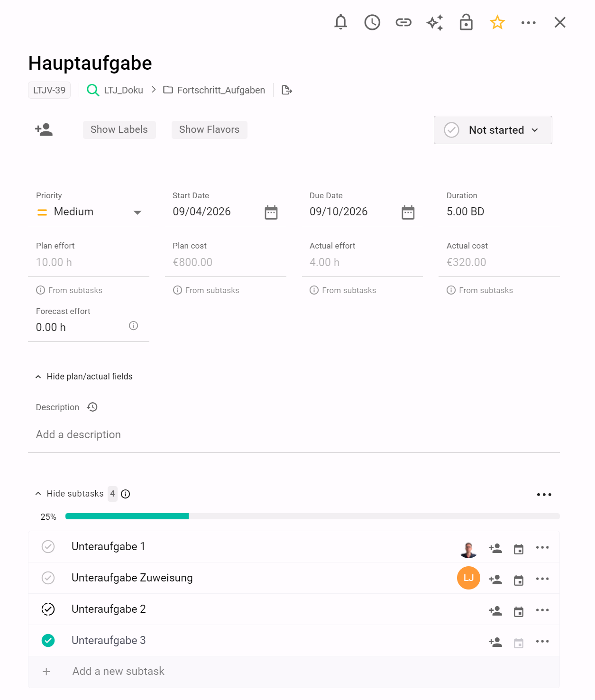The image size is (595, 700).
Task: Click the LTJV-39 task ID badge
Action: tap(49, 90)
